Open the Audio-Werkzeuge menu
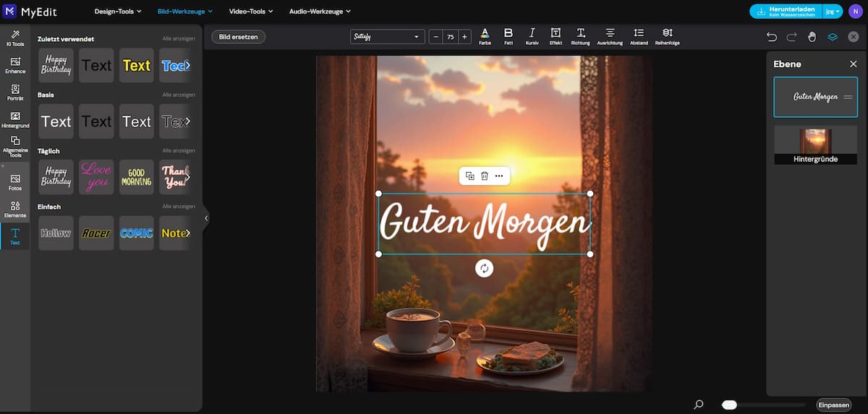 [320, 12]
